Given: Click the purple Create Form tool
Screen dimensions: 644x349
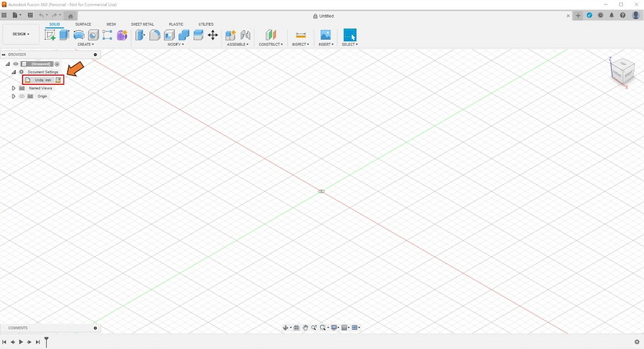Looking at the screenshot, I should click(x=122, y=35).
